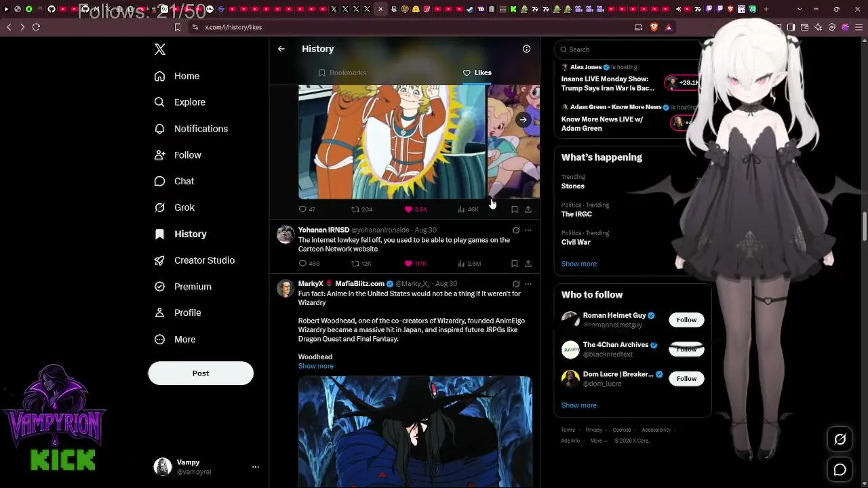Repost the post with 204 reposts
The width and height of the screenshot is (868, 488).
[x=362, y=209]
